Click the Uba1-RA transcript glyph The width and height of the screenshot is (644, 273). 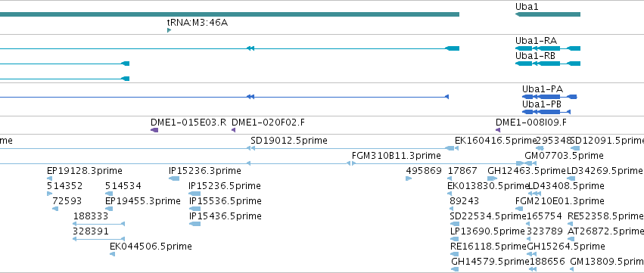547,48
